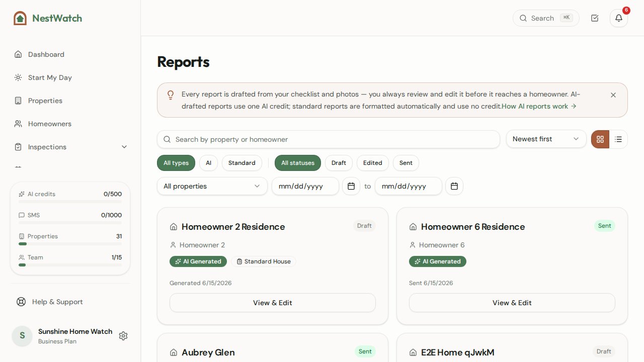Open the Aubrey Glen report card
This screenshot has height=362, width=644.
click(x=273, y=347)
